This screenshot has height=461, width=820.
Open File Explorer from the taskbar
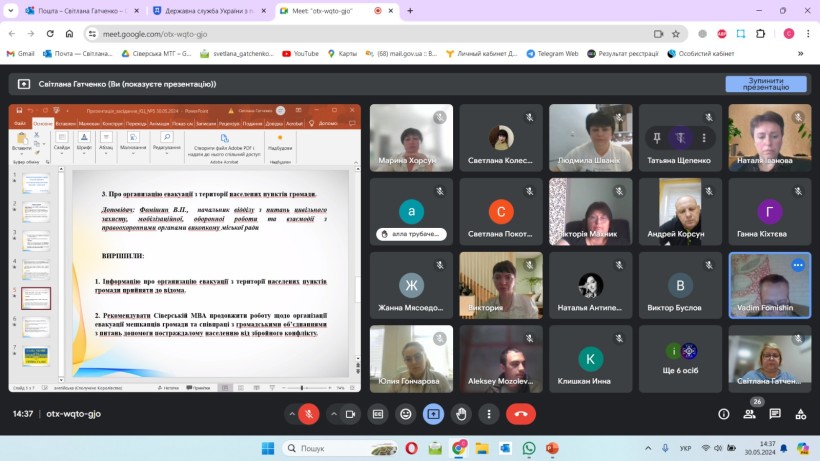482,448
